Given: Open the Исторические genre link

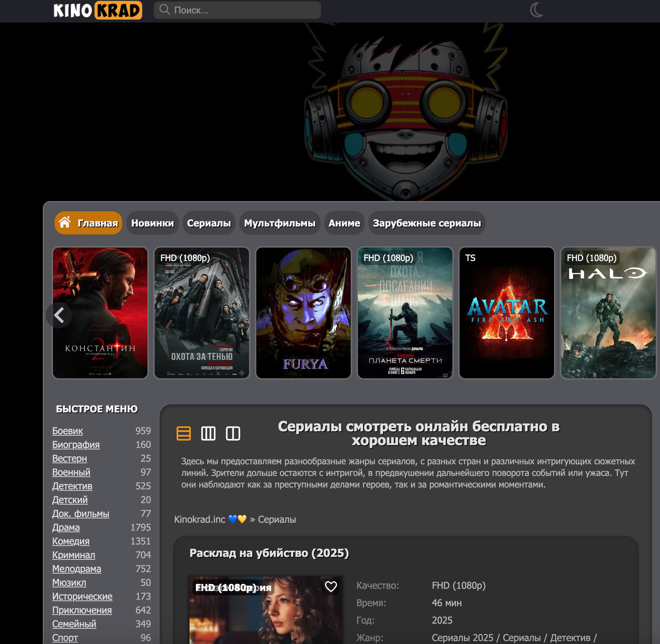Looking at the screenshot, I should pos(82,596).
